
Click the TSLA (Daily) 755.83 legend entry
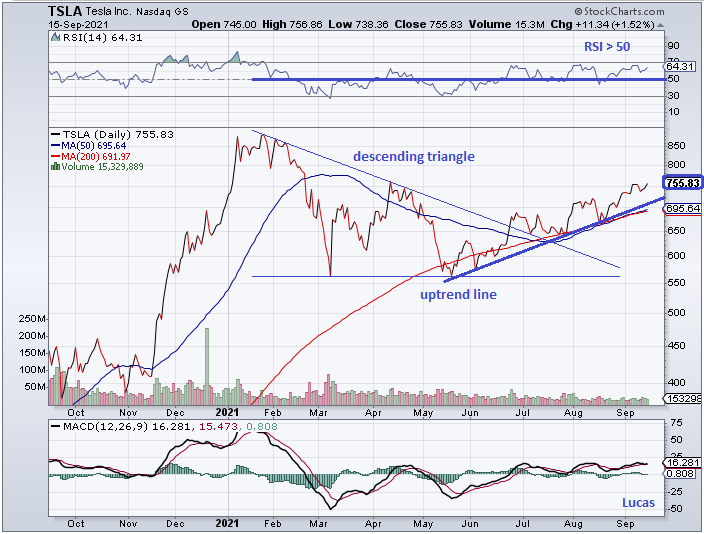[112, 134]
